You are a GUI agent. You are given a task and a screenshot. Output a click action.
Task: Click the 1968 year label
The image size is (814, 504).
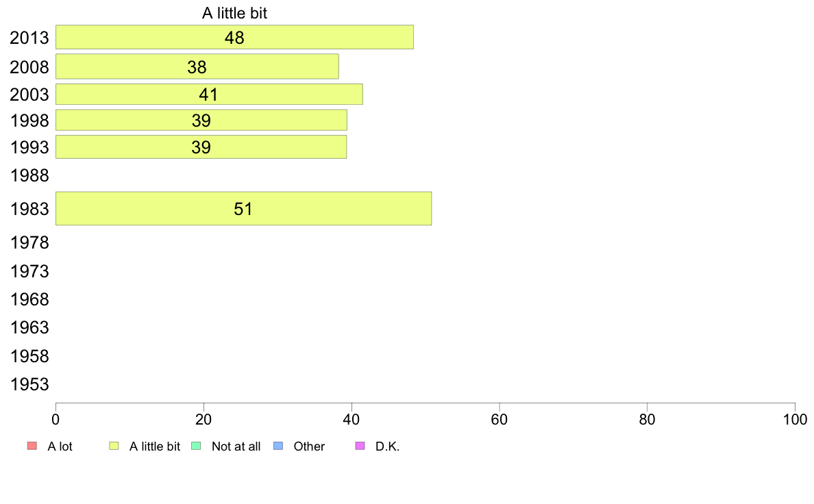29,299
